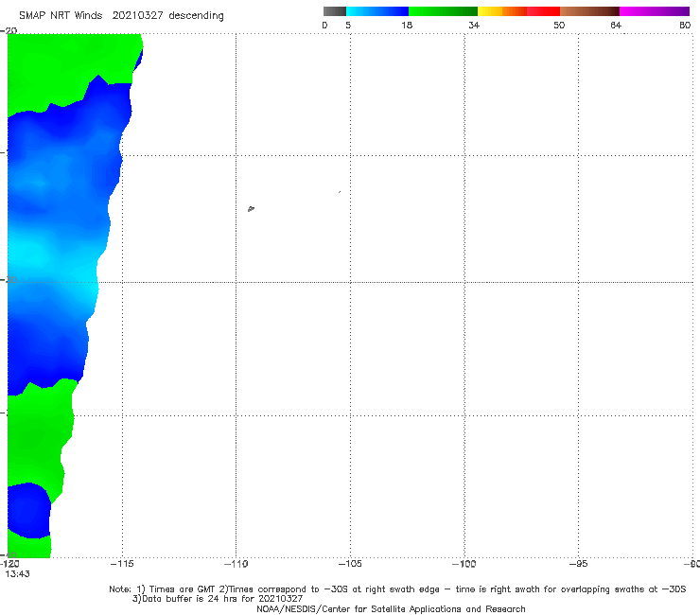Click the color bar label '0'
The height and width of the screenshot is (615, 700).
click(325, 26)
